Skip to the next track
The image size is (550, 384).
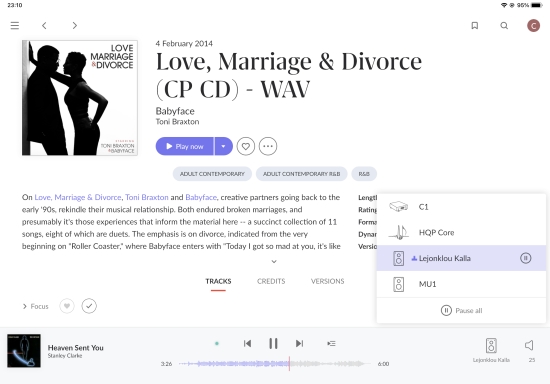pos(299,344)
